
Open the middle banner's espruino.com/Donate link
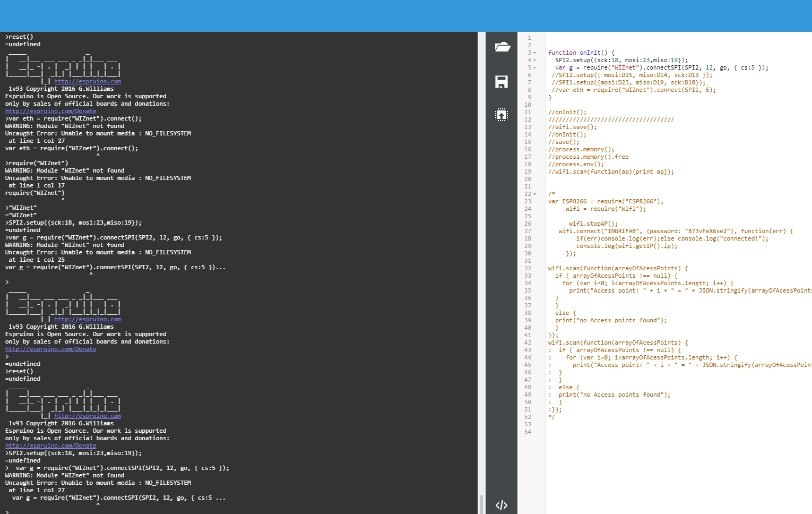tap(51, 349)
